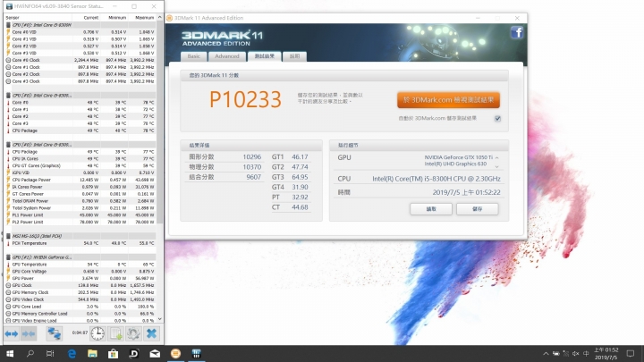Click the HWiNFO sensor list scroll-up arrow
The width and height of the screenshot is (644, 362).
click(160, 18)
